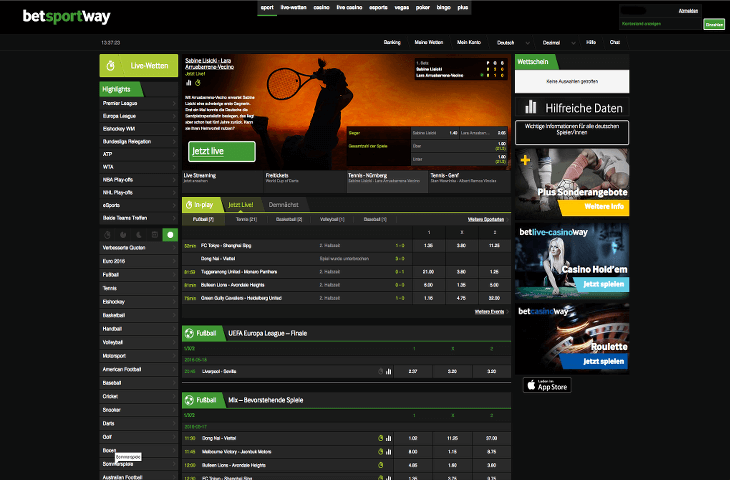The image size is (730, 480).
Task: Open the Tennis - Nürnberg hero thumbnail
Action: tap(387, 182)
